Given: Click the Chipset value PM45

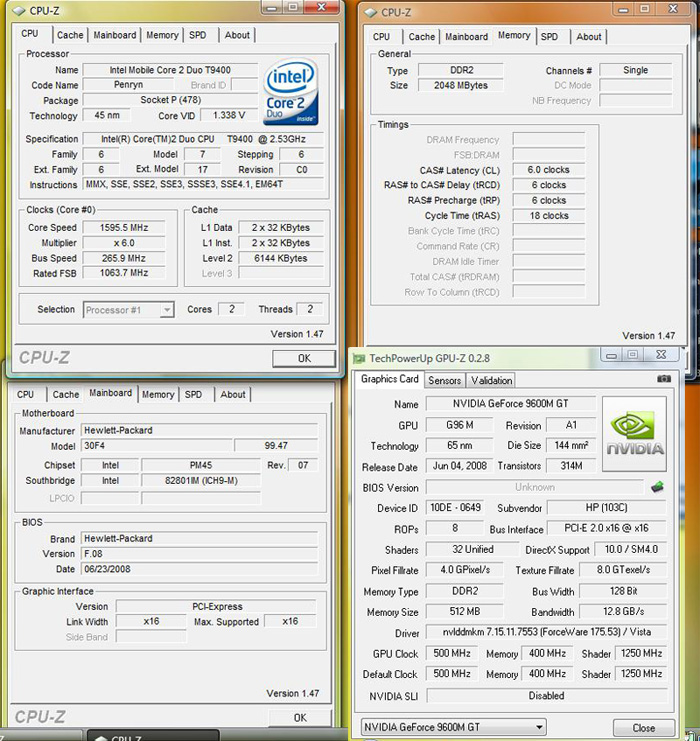Looking at the screenshot, I should pyautogui.click(x=201, y=465).
